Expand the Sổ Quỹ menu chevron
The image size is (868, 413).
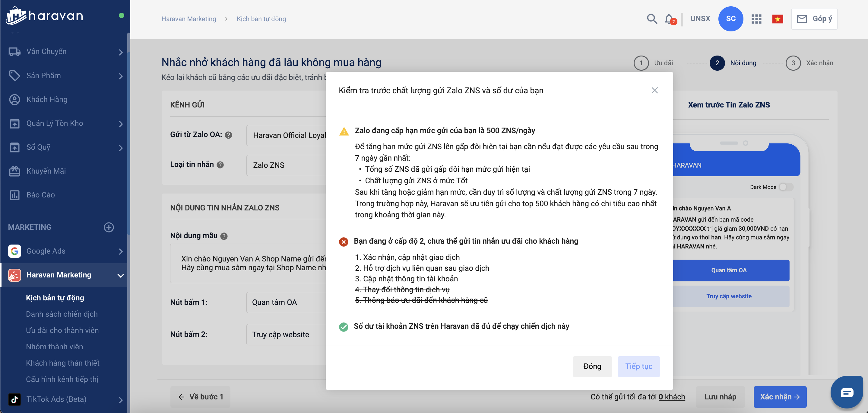[121, 148]
